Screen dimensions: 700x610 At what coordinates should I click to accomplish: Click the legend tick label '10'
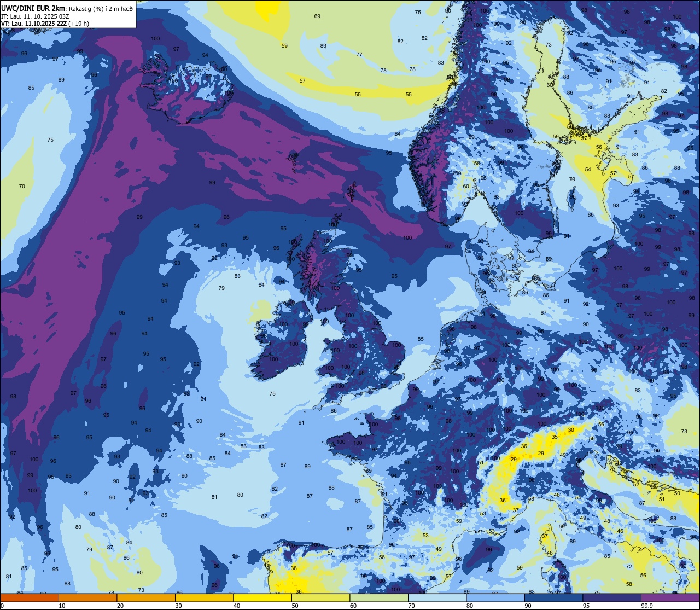62,606
